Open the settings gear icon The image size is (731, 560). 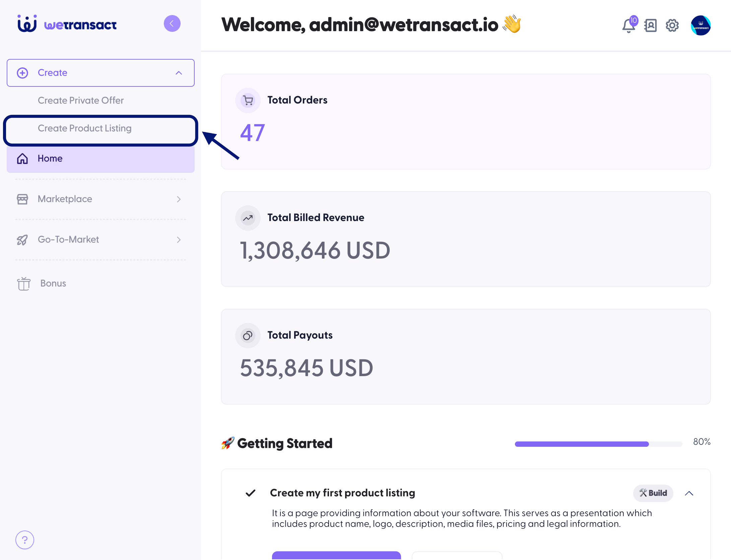click(672, 25)
